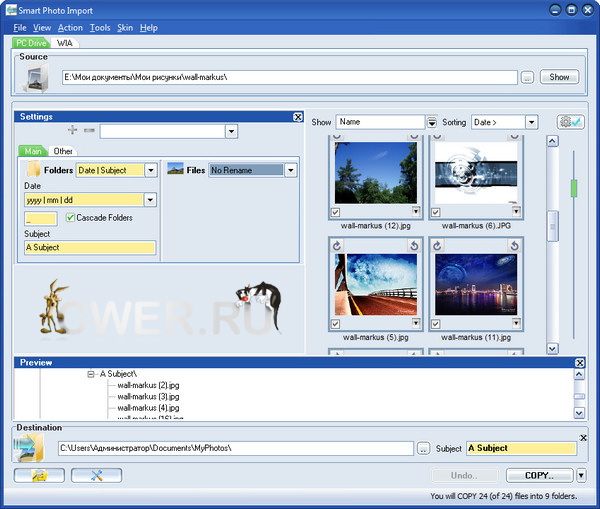Expand the Files No Rename dropdown
The width and height of the screenshot is (600, 509).
point(290,170)
